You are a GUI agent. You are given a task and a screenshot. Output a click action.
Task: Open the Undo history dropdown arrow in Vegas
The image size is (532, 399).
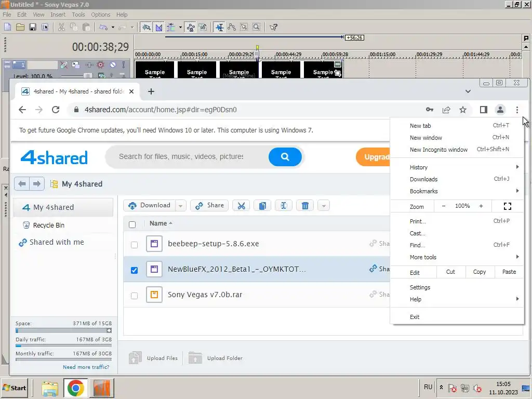tap(113, 27)
